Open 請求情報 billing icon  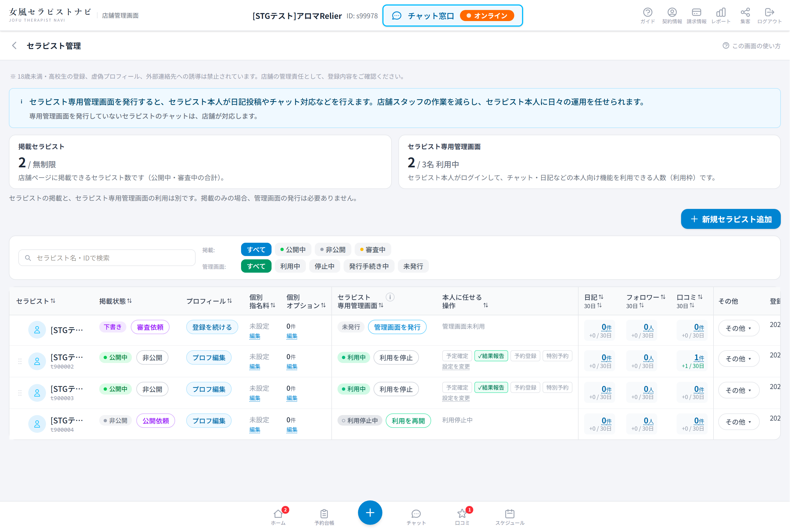tap(704, 16)
